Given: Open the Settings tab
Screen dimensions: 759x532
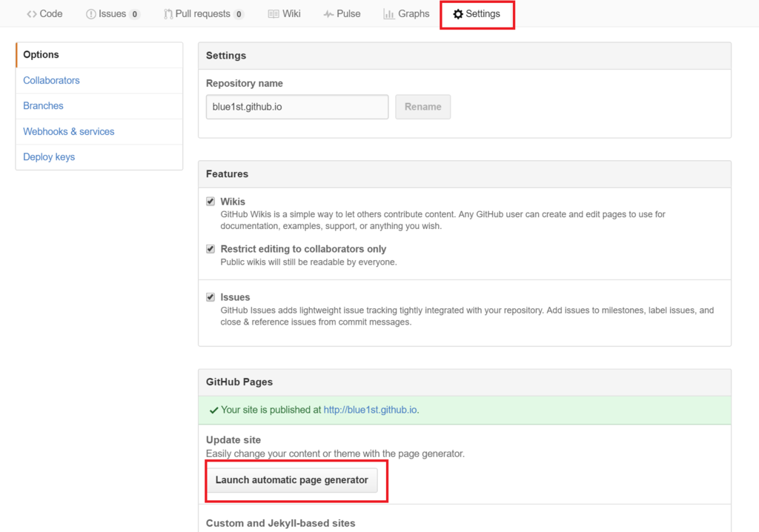Looking at the screenshot, I should tap(477, 14).
